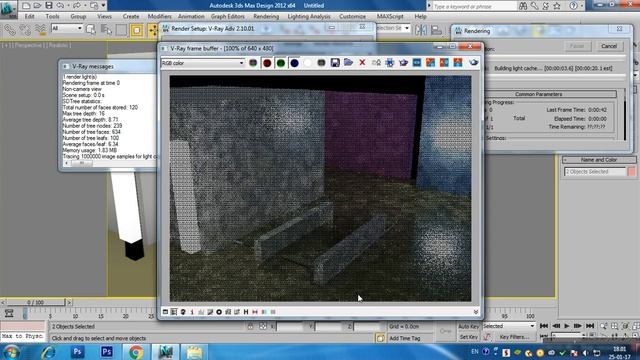Click Save File icon in quick access toolbar

pos(49,5)
